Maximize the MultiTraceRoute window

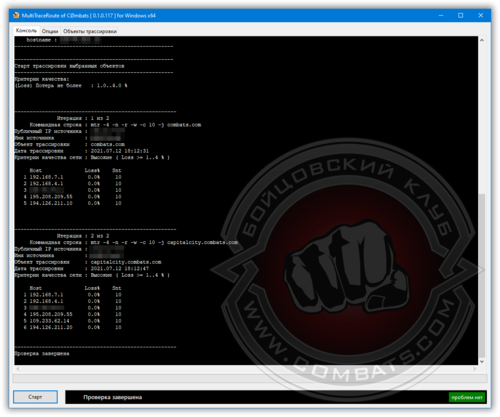point(461,15)
